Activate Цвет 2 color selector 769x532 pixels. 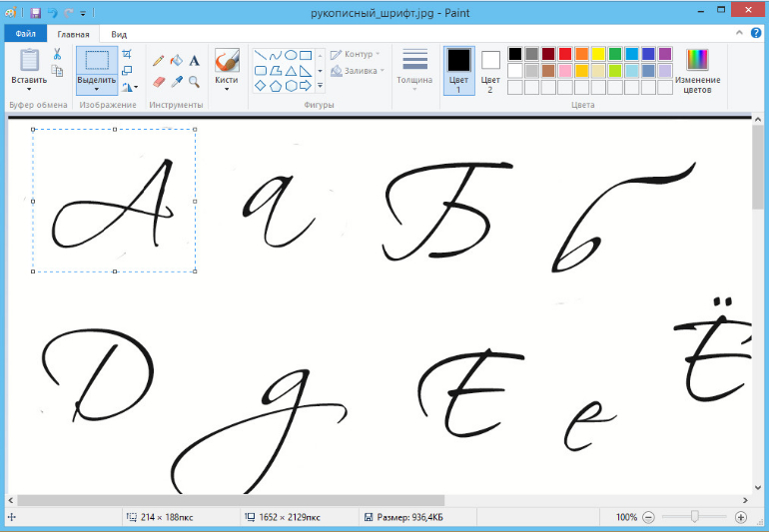click(x=490, y=70)
